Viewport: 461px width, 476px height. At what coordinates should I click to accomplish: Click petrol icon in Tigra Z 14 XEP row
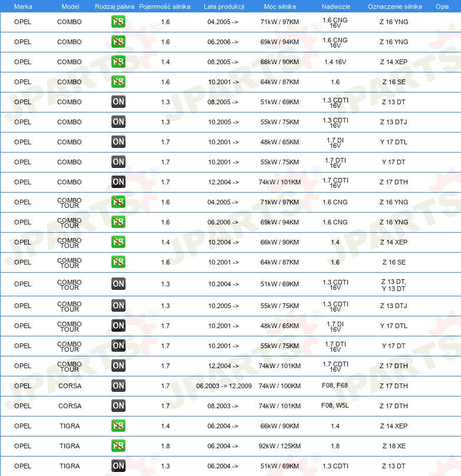click(x=118, y=426)
